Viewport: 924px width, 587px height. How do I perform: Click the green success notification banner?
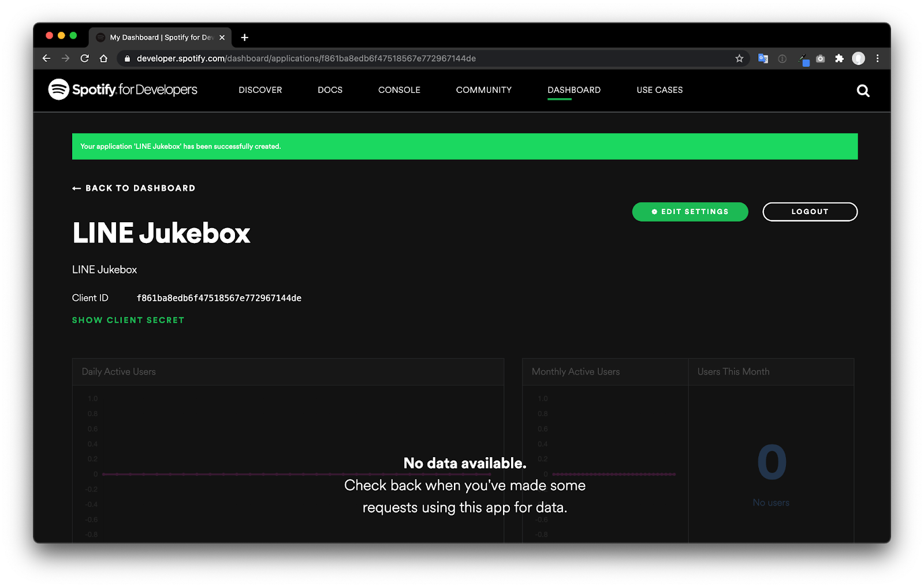[x=465, y=147]
